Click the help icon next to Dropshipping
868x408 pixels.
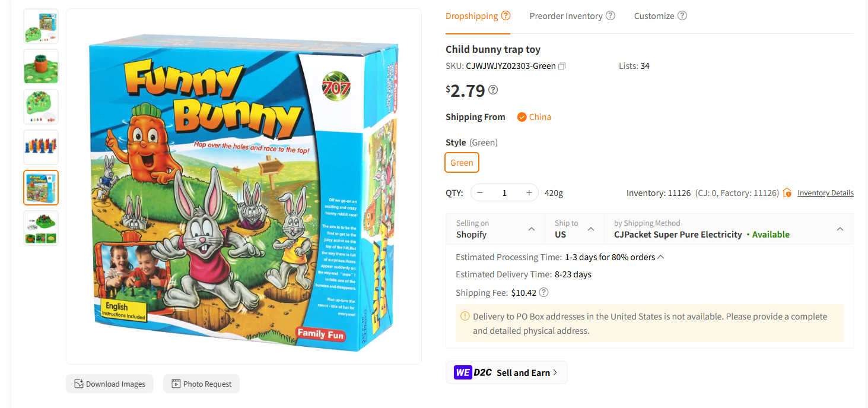click(505, 15)
